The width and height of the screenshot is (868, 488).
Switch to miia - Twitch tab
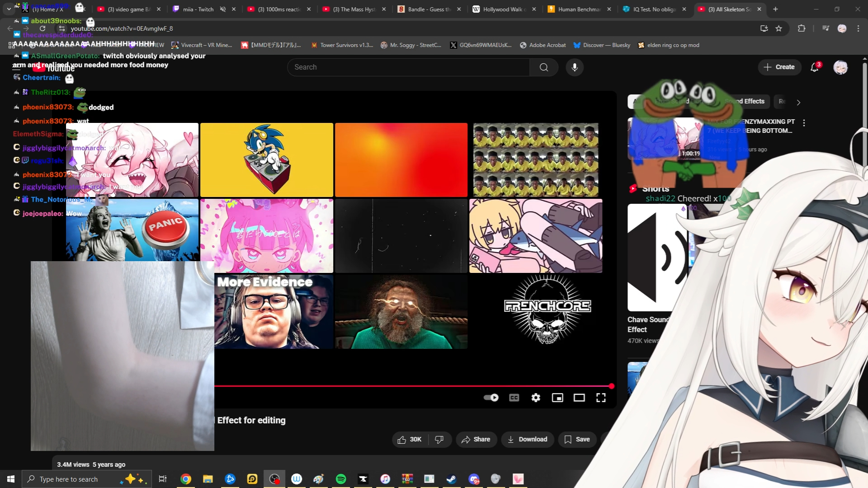[x=198, y=9]
